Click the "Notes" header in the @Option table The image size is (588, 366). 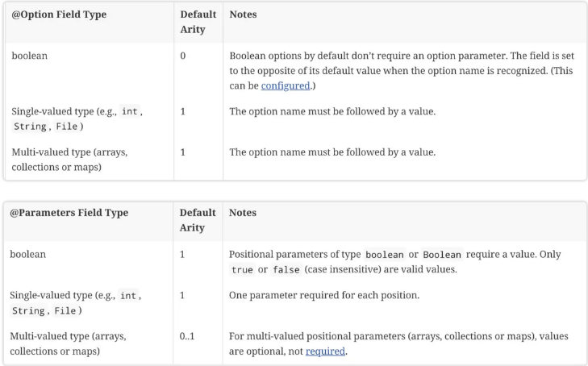pos(244,15)
